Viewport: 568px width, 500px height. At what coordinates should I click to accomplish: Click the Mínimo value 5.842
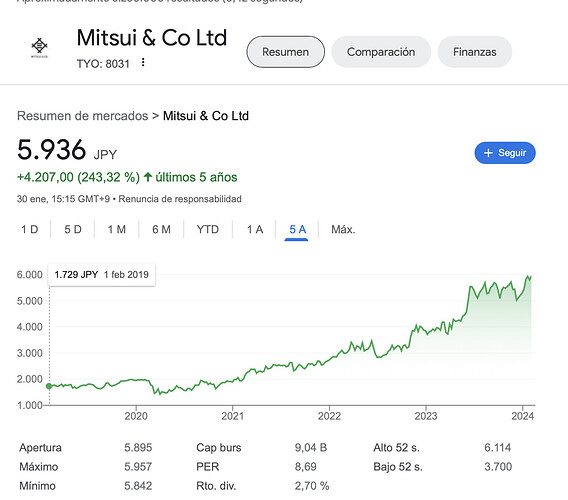click(138, 486)
